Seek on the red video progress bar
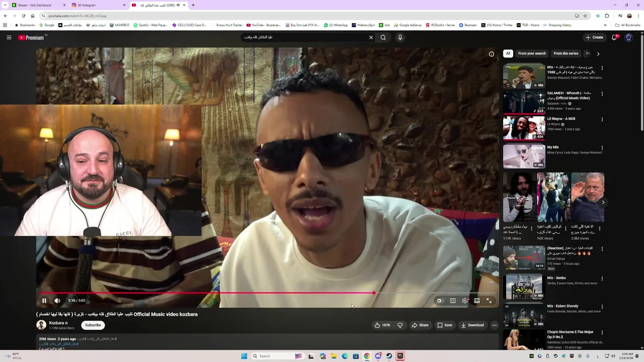Screen dimensions: 644x362 [x=267, y=293]
